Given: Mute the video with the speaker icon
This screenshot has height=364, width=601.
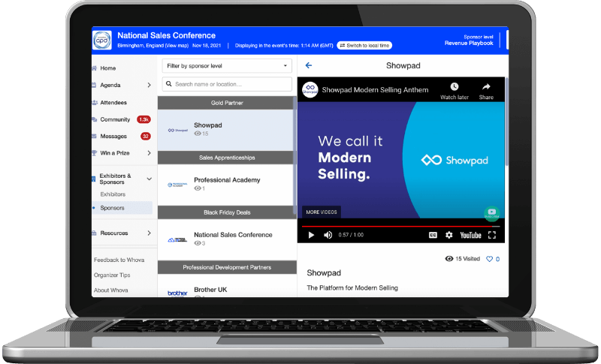Looking at the screenshot, I should click(x=328, y=235).
